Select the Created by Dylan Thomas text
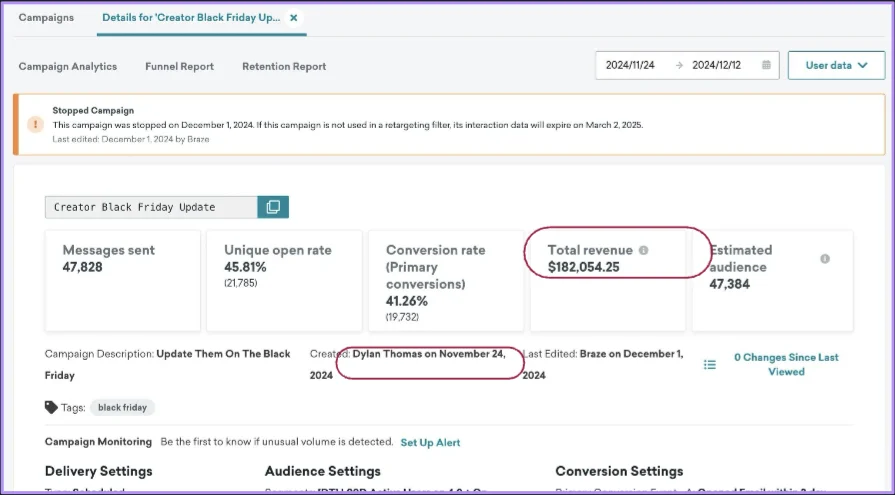895x495 pixels. [x=408, y=364]
